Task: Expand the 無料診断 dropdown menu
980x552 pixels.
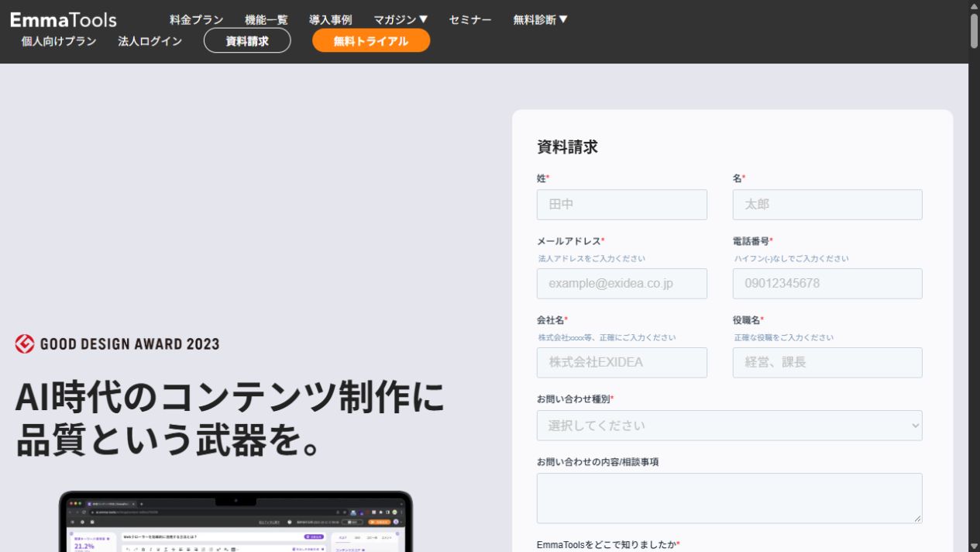Action: coord(540,19)
